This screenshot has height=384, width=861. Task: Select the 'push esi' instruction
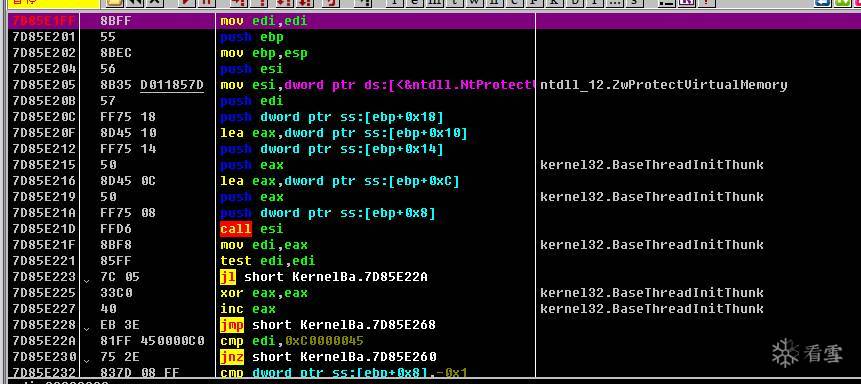pos(251,69)
